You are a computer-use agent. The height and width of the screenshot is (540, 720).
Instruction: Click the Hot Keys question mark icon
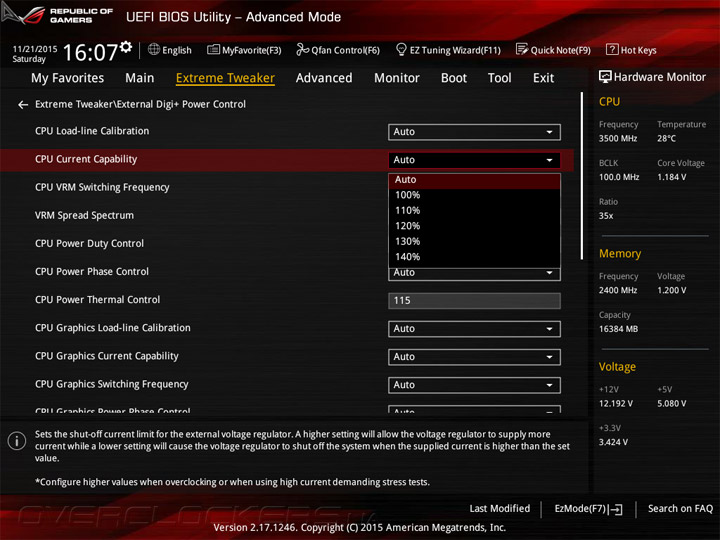[x=612, y=49]
